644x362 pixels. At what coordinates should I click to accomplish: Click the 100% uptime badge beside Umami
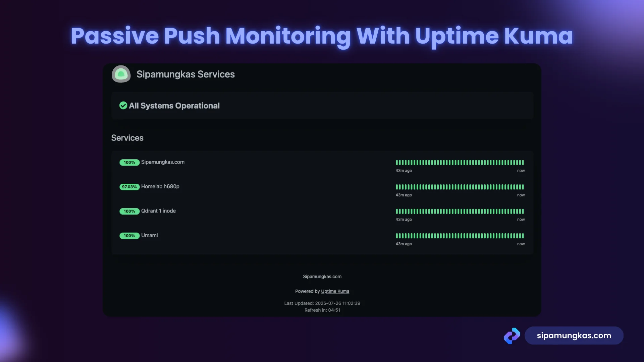point(129,236)
